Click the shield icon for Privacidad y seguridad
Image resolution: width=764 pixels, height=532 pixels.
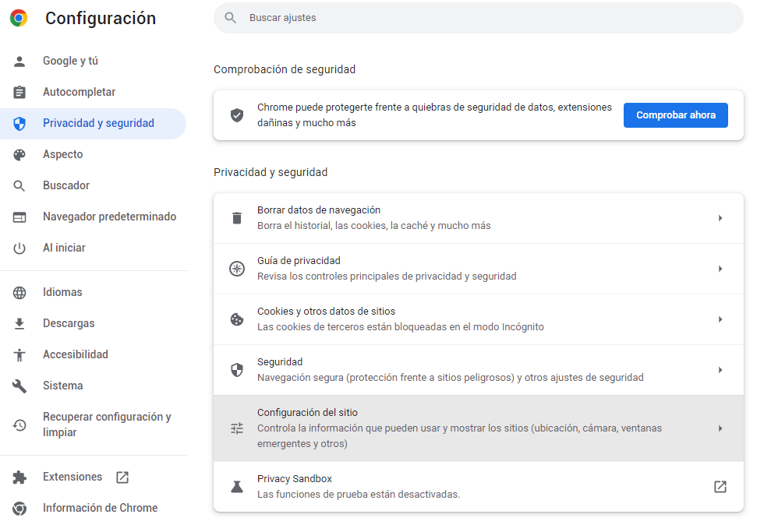19,124
